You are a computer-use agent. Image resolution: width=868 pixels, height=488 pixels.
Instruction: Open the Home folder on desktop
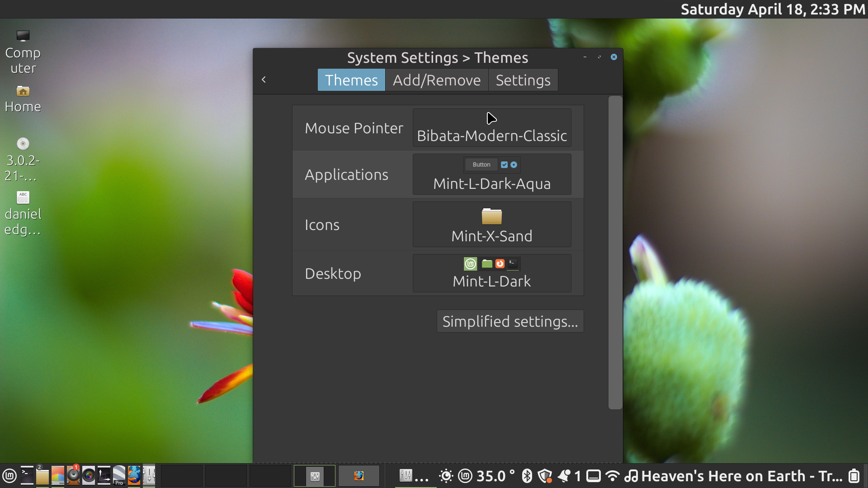click(x=23, y=98)
